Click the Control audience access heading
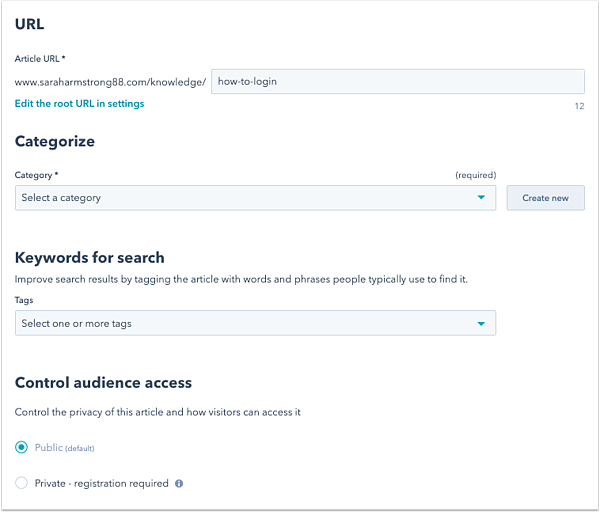 pos(103,383)
